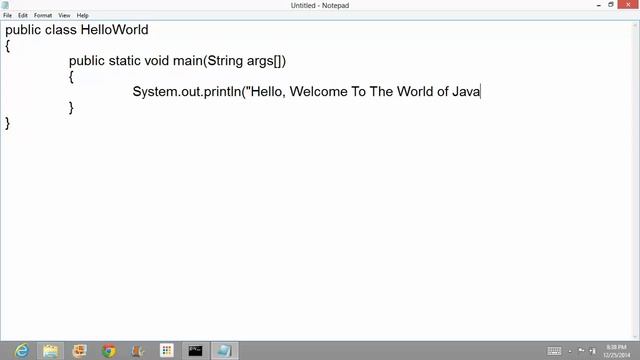
Task: Launch Internet Explorer from taskbar
Action: pos(22,351)
